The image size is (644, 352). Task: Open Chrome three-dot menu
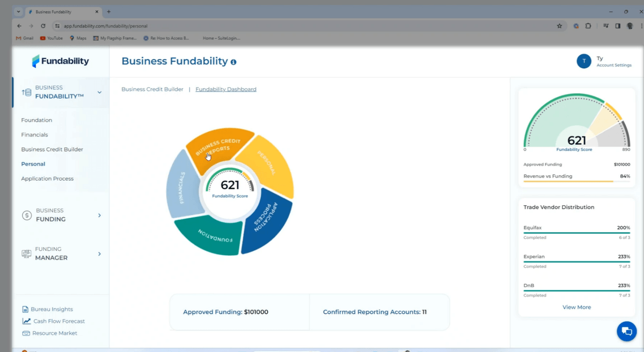pyautogui.click(x=641, y=26)
